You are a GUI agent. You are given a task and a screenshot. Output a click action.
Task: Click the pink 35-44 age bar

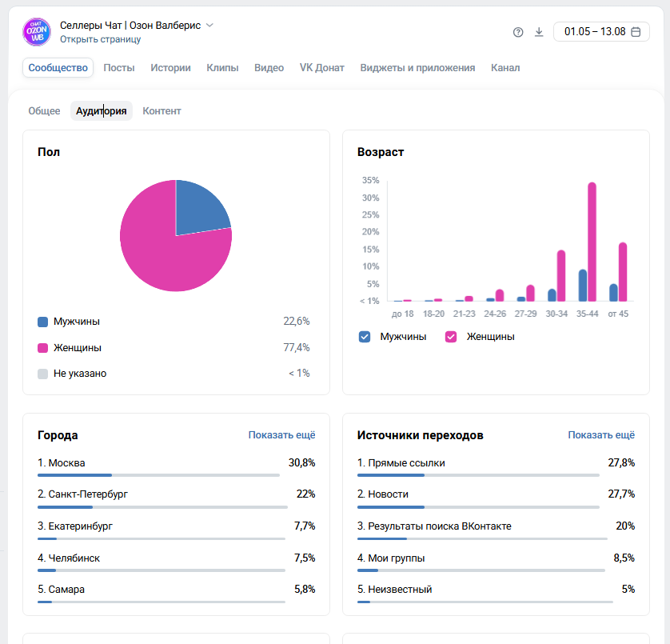pos(592,242)
